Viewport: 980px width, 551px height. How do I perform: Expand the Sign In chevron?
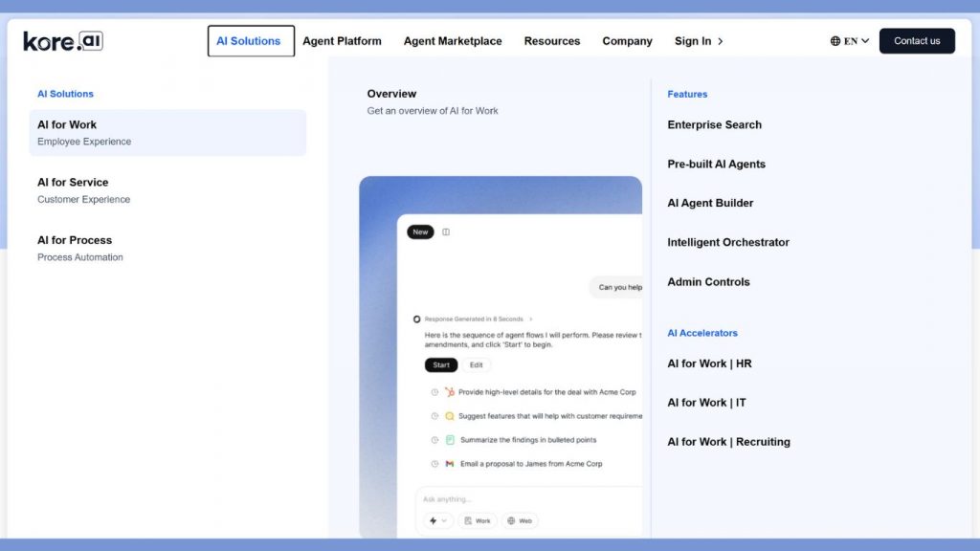(719, 41)
